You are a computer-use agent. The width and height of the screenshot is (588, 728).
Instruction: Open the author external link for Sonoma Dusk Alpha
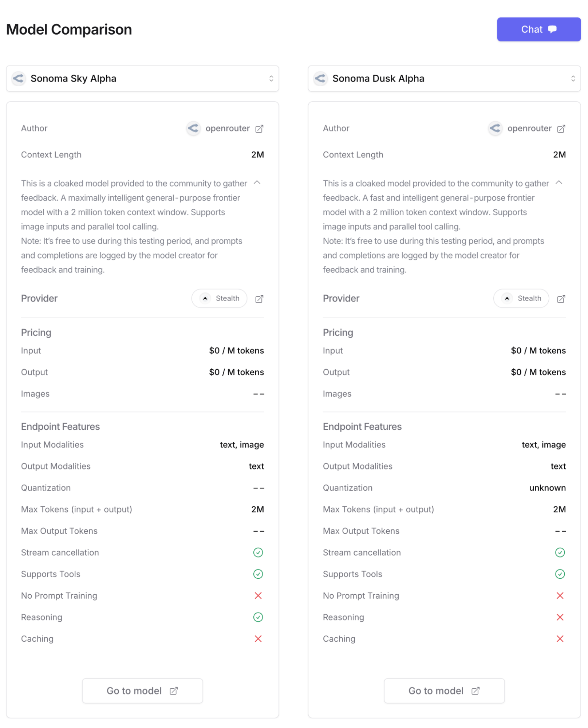(561, 129)
